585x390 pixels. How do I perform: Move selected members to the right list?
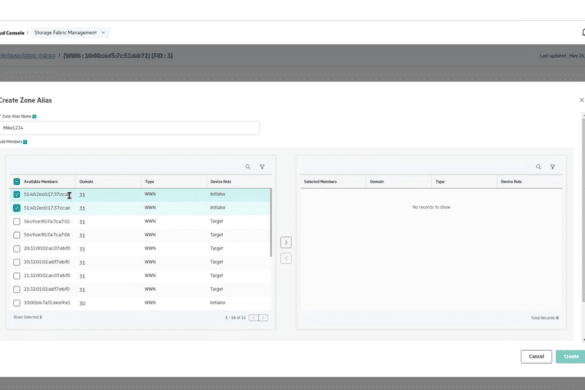point(286,243)
